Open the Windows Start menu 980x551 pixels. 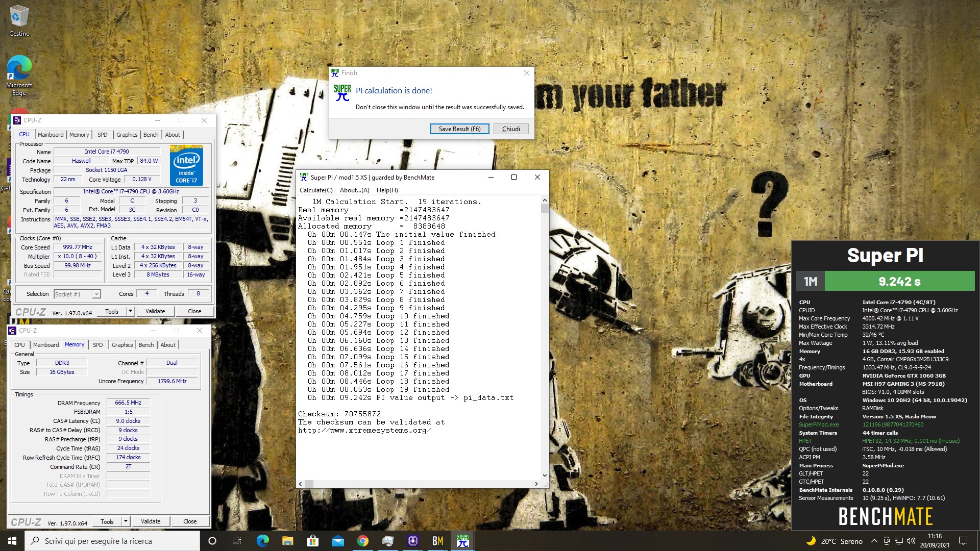pyautogui.click(x=12, y=541)
